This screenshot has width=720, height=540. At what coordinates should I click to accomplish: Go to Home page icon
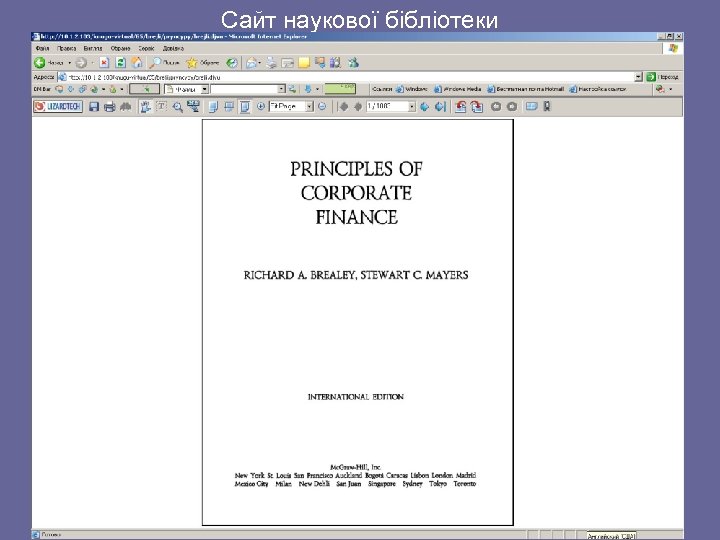click(137, 62)
